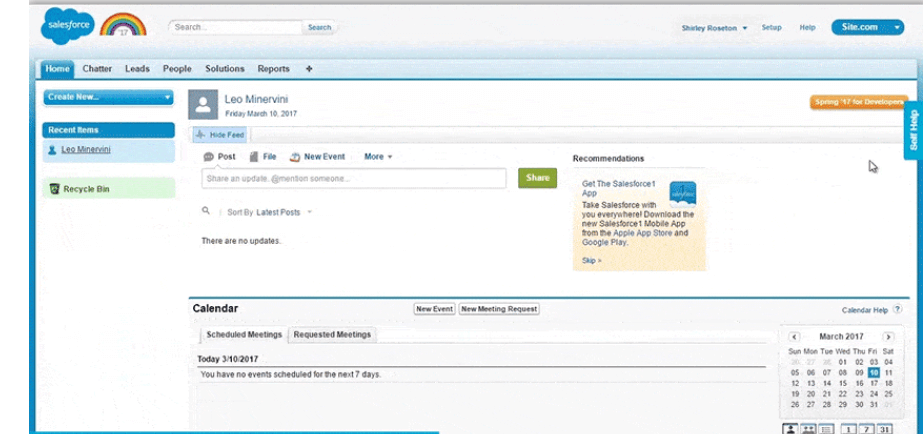The height and width of the screenshot is (434, 923).
Task: Click the Recent Items header
Action: (x=108, y=130)
